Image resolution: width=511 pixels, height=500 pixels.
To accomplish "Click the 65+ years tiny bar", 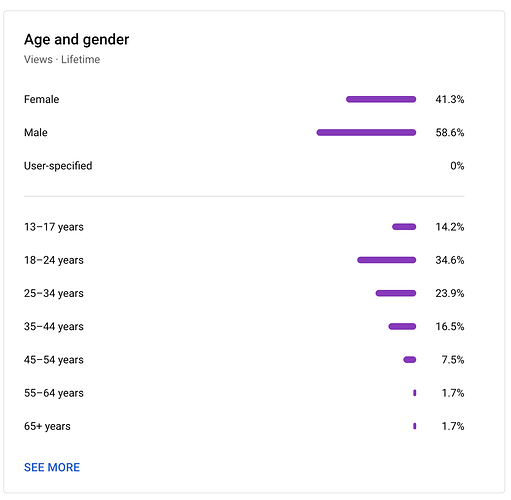I will click(x=415, y=426).
